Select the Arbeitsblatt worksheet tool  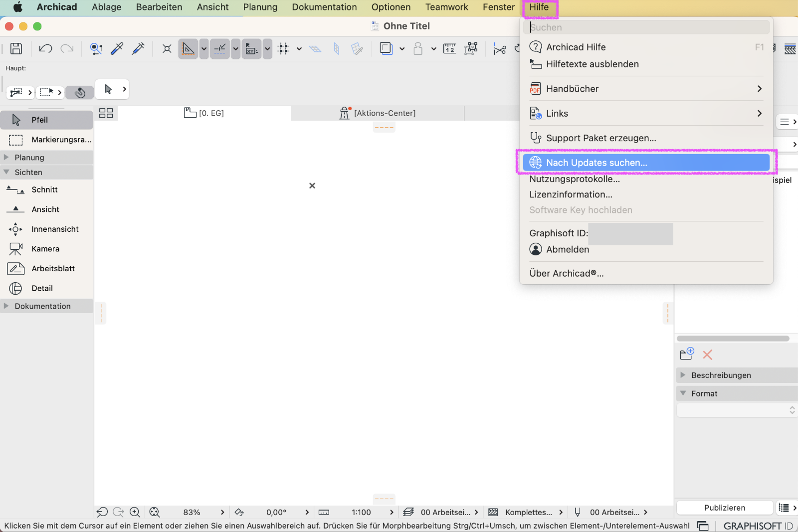47,268
